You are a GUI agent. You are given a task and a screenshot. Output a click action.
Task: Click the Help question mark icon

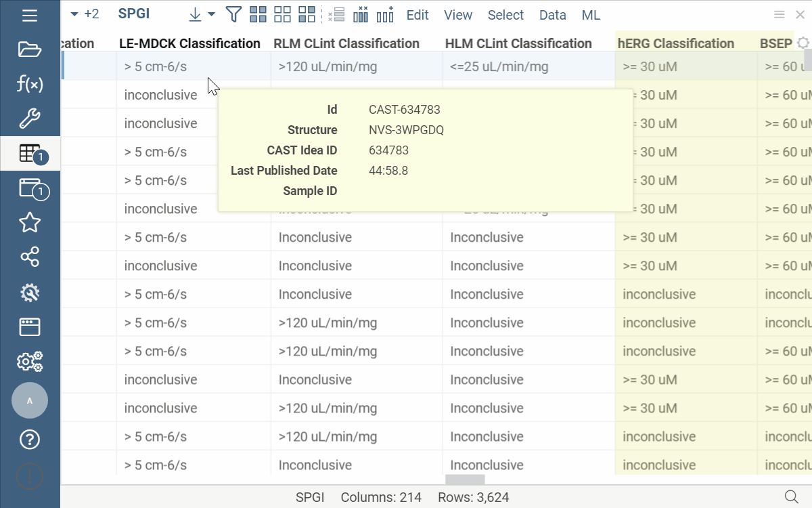point(30,440)
